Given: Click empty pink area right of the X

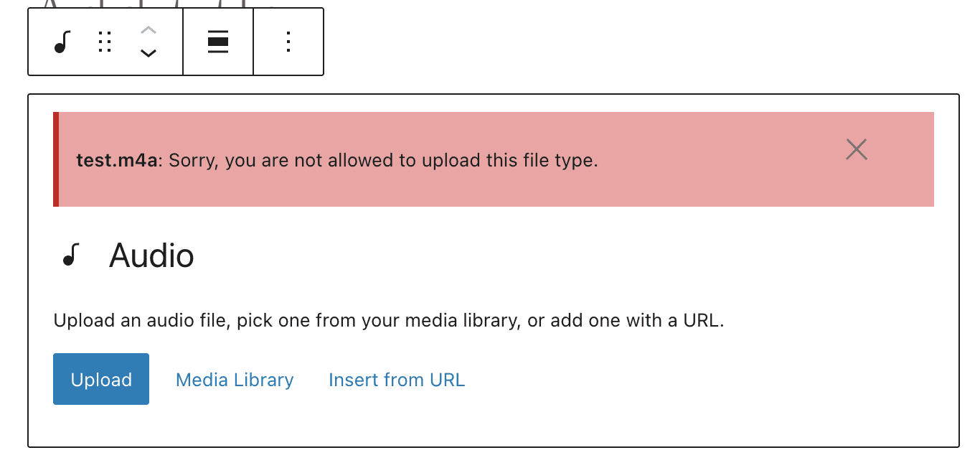Looking at the screenshot, I should (x=904, y=159).
